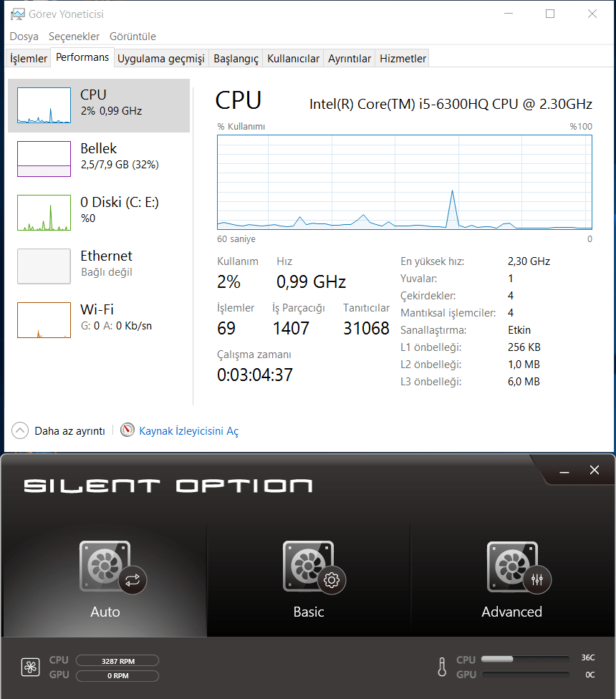616x699 pixels.
Task: Click the GPU temperature bar in Silent Option
Action: (x=526, y=675)
